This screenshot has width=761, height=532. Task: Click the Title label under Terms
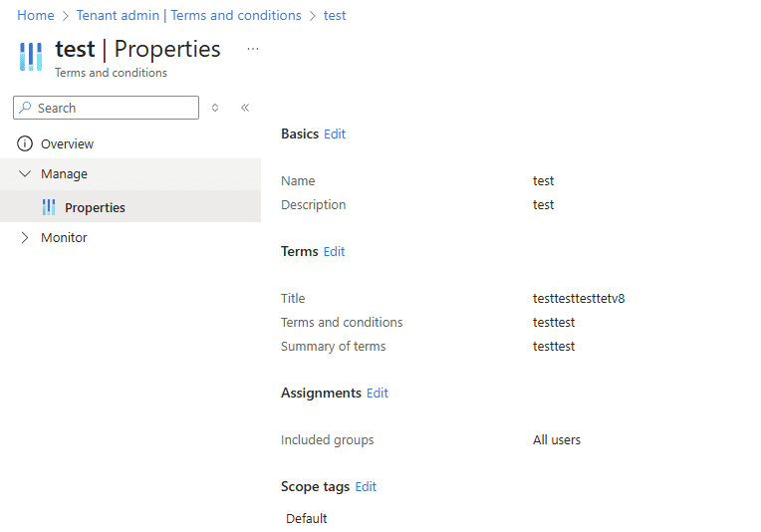pyautogui.click(x=293, y=298)
